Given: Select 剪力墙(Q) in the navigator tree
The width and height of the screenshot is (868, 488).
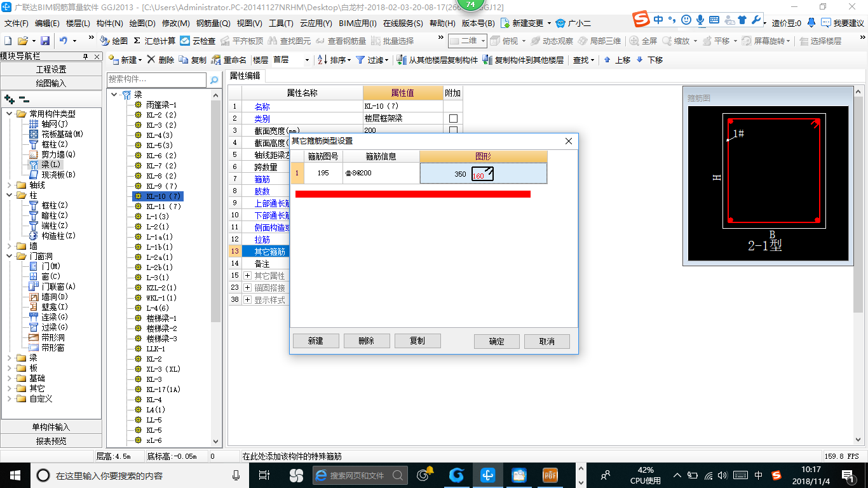Looking at the screenshot, I should coord(58,154).
